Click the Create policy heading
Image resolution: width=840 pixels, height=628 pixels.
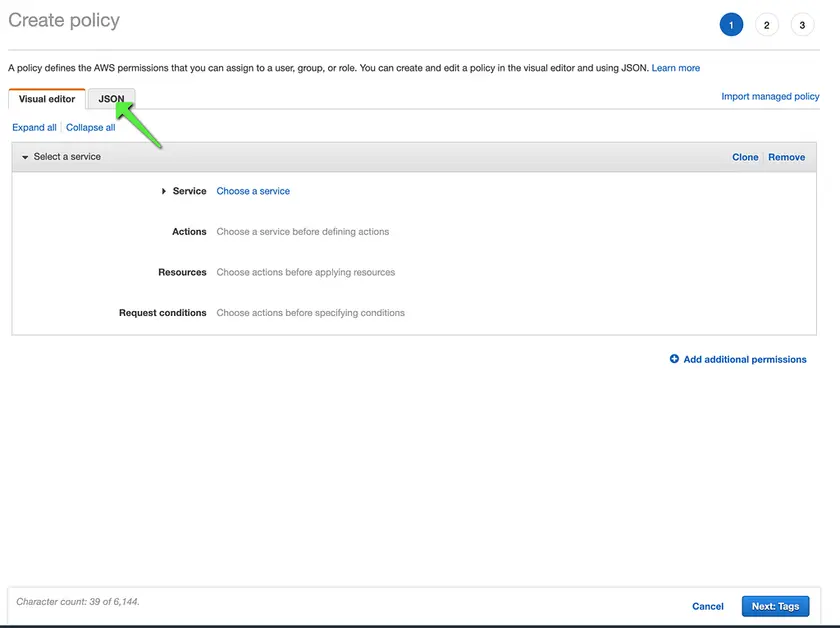point(64,20)
